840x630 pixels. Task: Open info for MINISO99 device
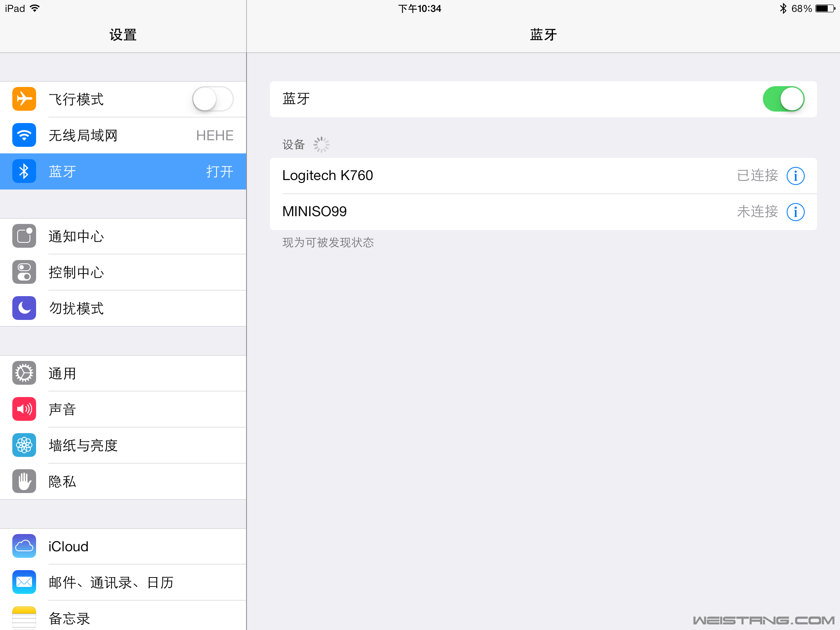point(795,212)
